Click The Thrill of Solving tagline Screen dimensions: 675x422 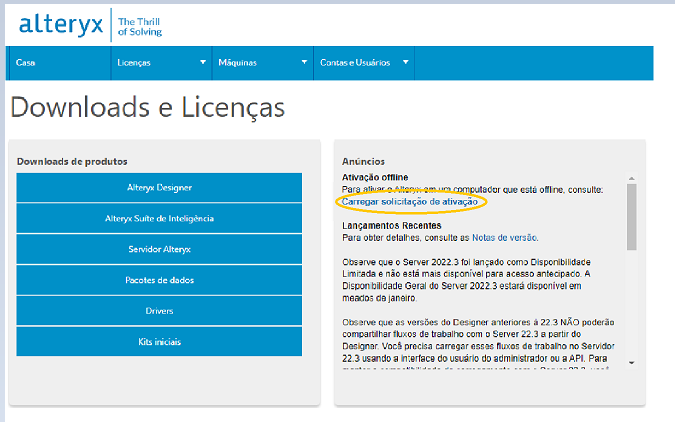[x=140, y=27]
